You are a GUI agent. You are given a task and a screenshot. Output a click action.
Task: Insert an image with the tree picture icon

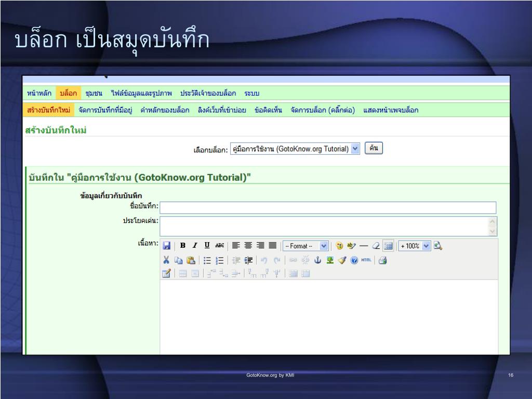pos(330,260)
